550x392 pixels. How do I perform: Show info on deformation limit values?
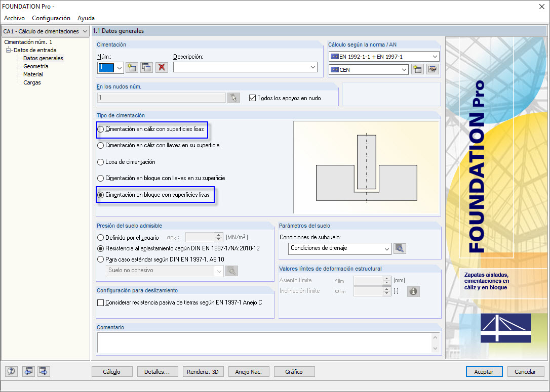coord(413,291)
